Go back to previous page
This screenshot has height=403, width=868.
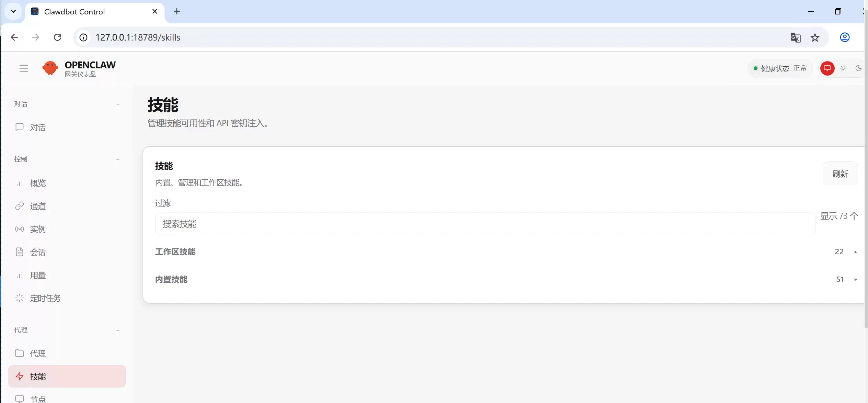[x=14, y=37]
